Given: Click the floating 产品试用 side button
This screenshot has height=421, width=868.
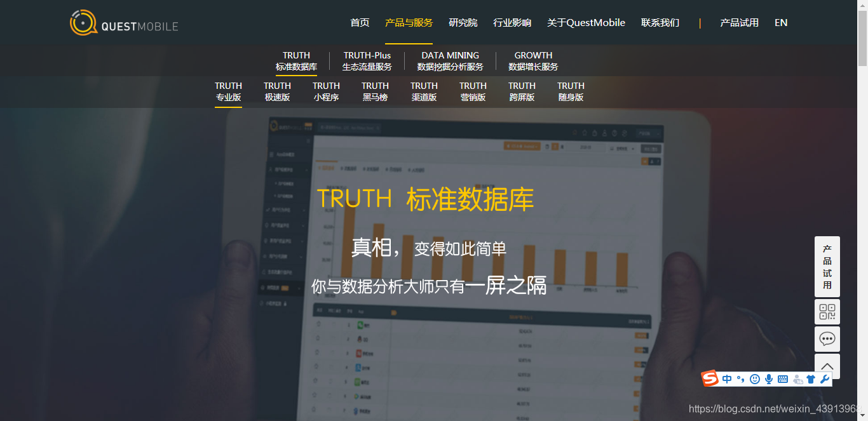Looking at the screenshot, I should pos(827,267).
